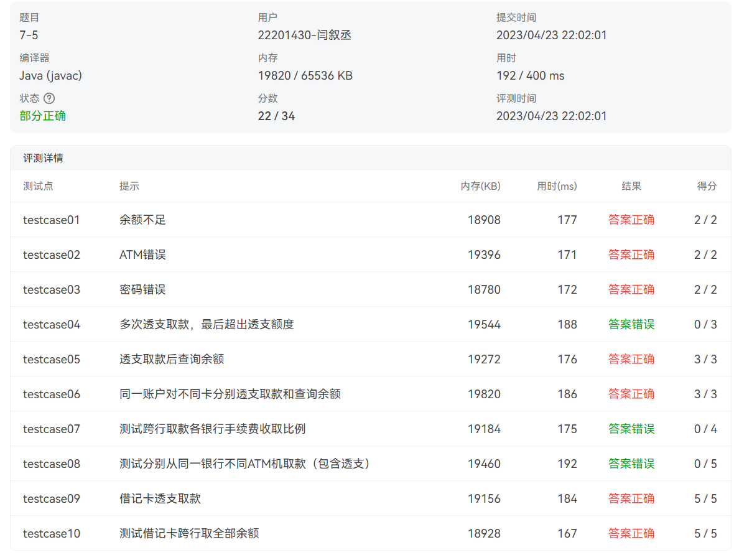Click the compiler value Java (javac)
This screenshot has width=734, height=560.
[50, 75]
